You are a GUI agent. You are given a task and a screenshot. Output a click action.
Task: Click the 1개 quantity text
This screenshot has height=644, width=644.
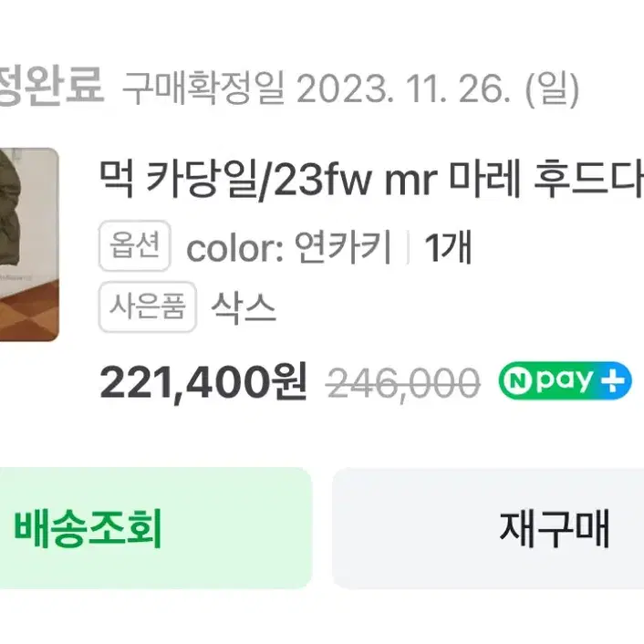[448, 247]
